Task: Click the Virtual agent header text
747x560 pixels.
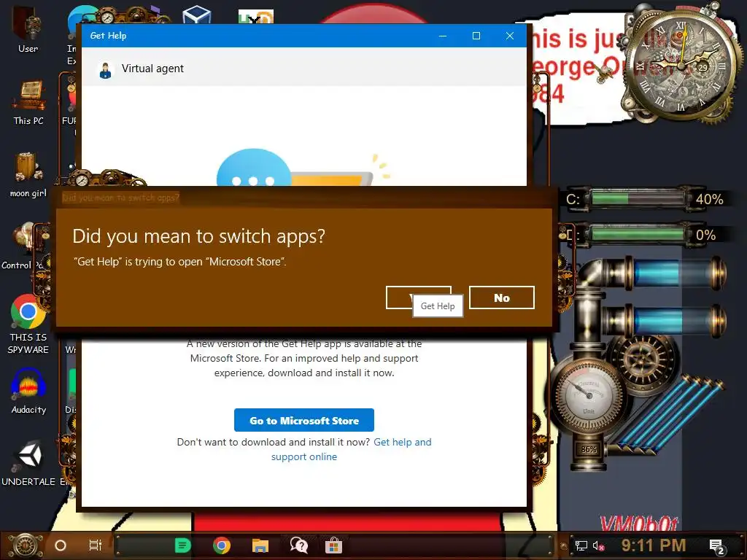Action: (152, 69)
